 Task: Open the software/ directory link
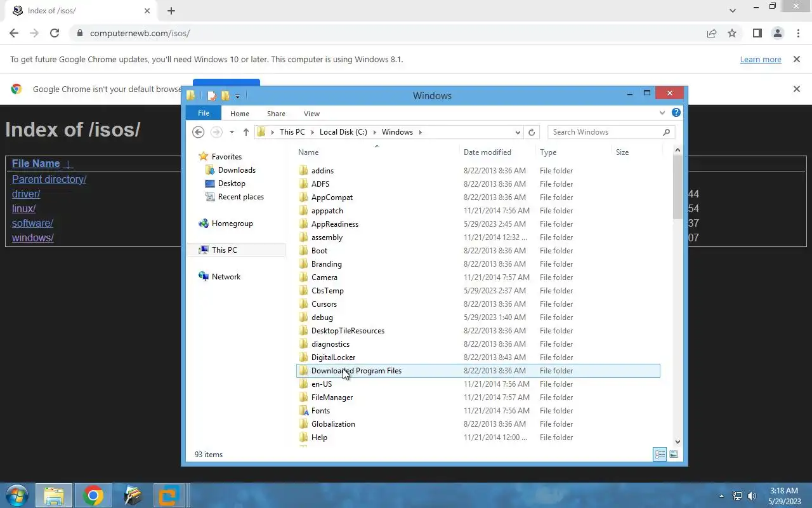click(32, 223)
